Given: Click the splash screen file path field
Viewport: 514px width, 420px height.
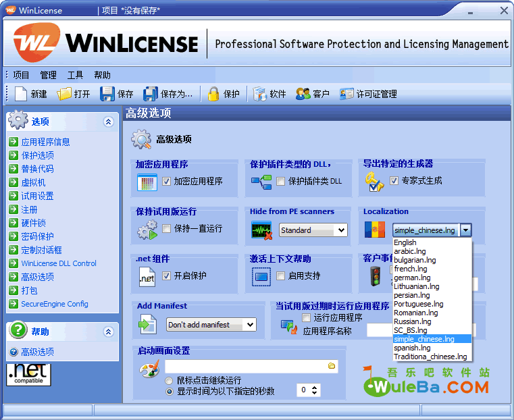Looking at the screenshot, I should (x=251, y=366).
